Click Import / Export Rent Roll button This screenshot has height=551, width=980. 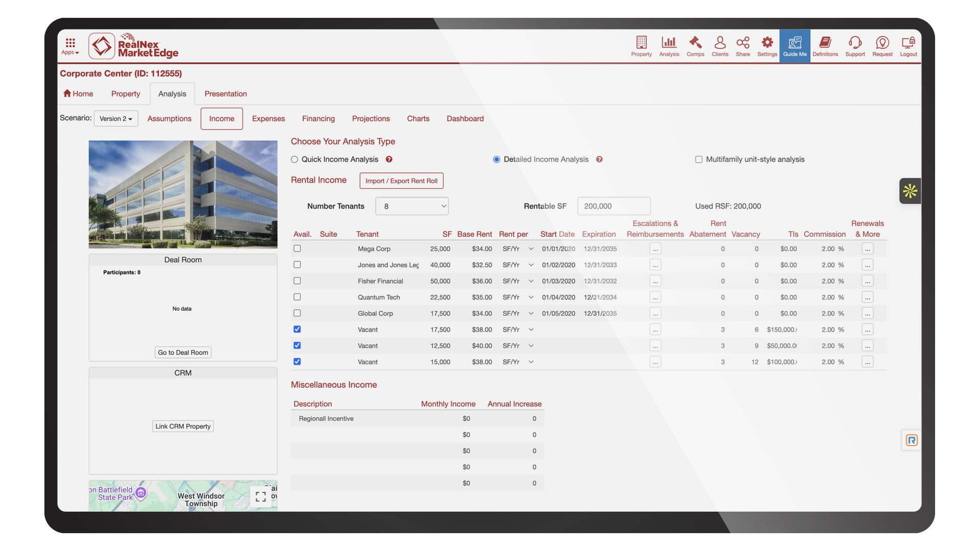pos(401,181)
